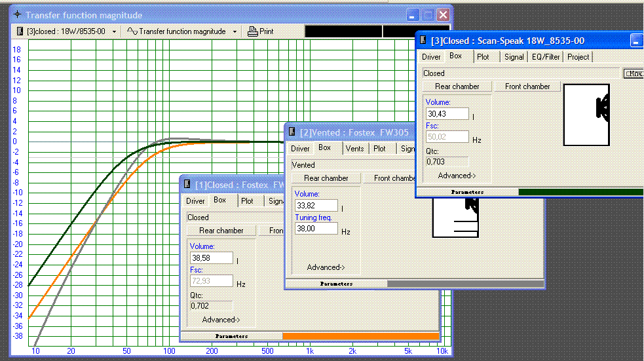The height and width of the screenshot is (361, 644).
Task: Click the speaker icon in [1]Closed Fostex title bar
Action: point(187,184)
